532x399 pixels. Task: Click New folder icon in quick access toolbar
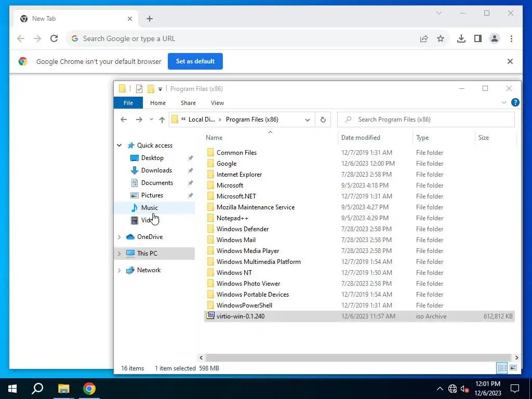coord(151,89)
